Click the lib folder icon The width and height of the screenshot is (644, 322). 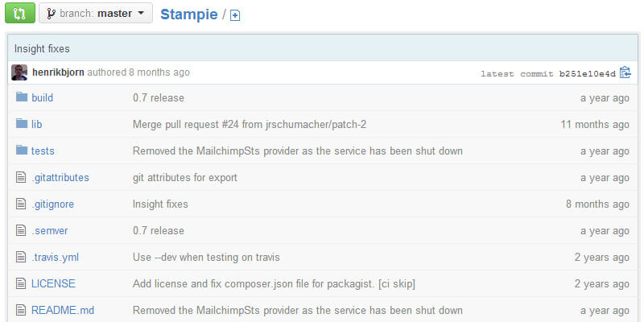21,124
